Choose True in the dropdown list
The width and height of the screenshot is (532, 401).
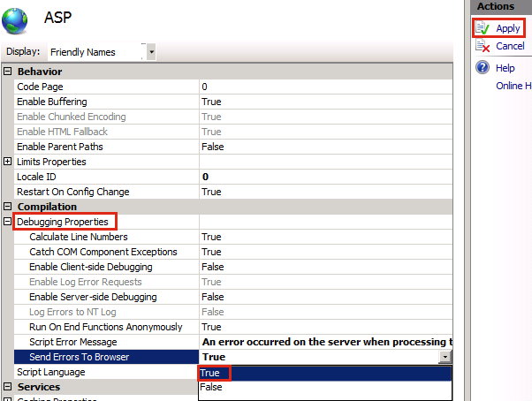pos(324,373)
